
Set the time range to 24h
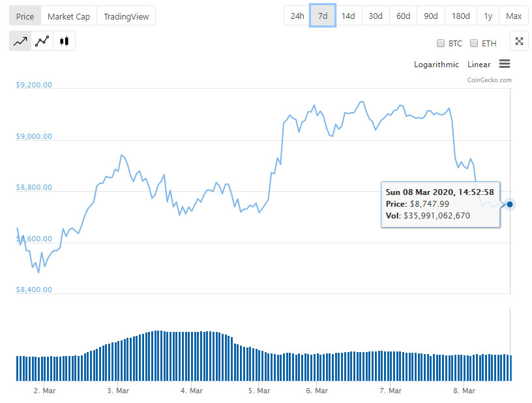297,16
